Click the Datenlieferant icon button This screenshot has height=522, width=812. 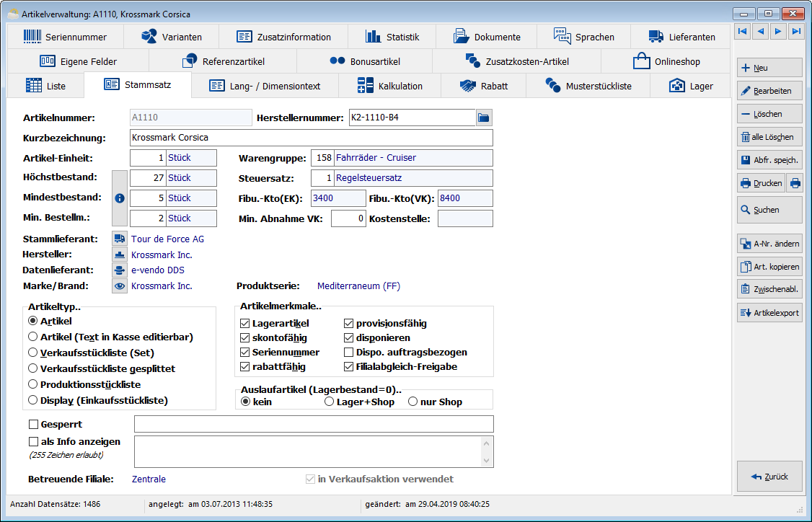[x=120, y=270]
